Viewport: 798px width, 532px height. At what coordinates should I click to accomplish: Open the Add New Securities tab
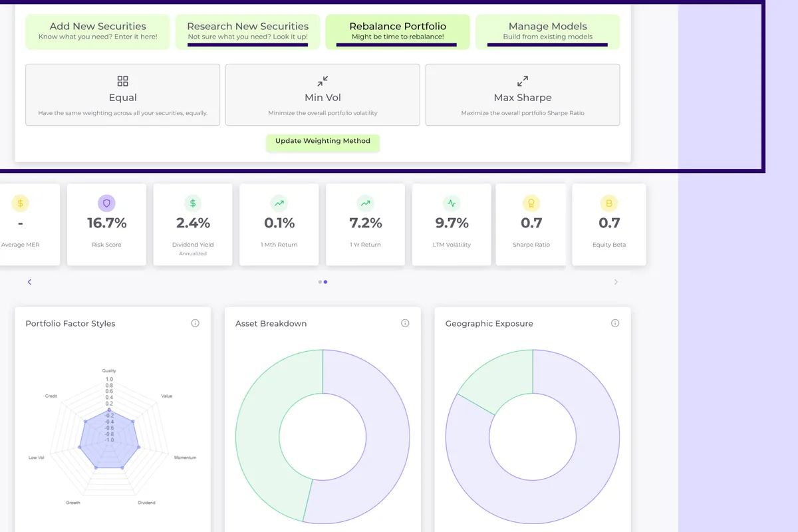(98, 31)
